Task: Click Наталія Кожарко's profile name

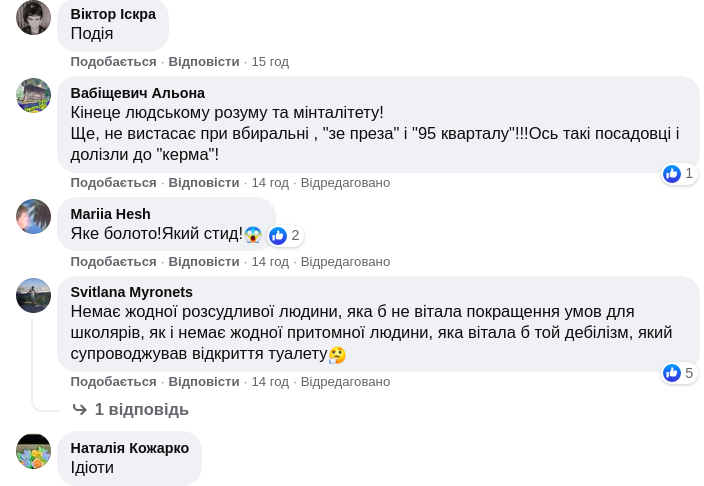Action: (129, 447)
